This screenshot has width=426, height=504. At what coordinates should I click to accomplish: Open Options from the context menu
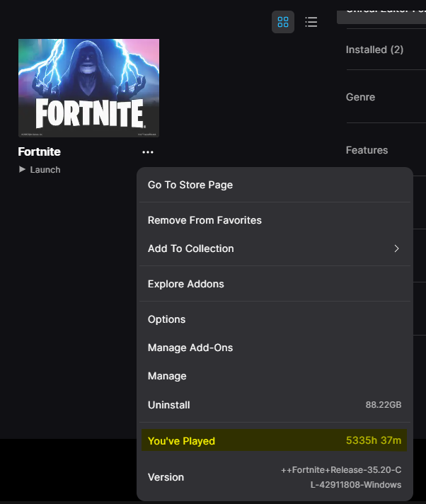pyautogui.click(x=275, y=319)
